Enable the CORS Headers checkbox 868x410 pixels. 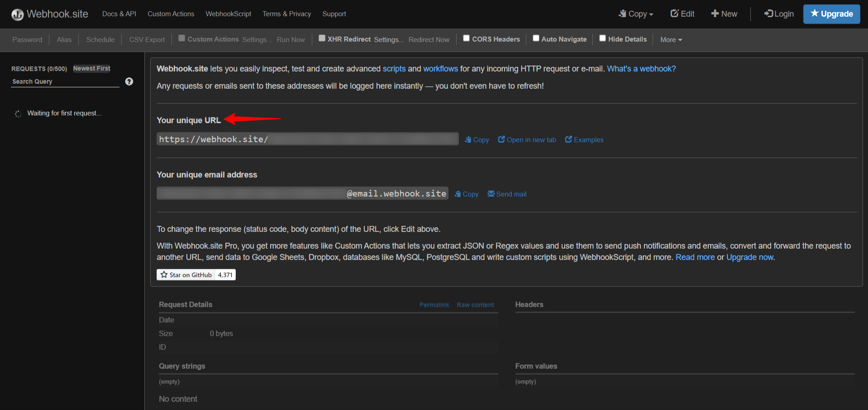click(x=466, y=38)
